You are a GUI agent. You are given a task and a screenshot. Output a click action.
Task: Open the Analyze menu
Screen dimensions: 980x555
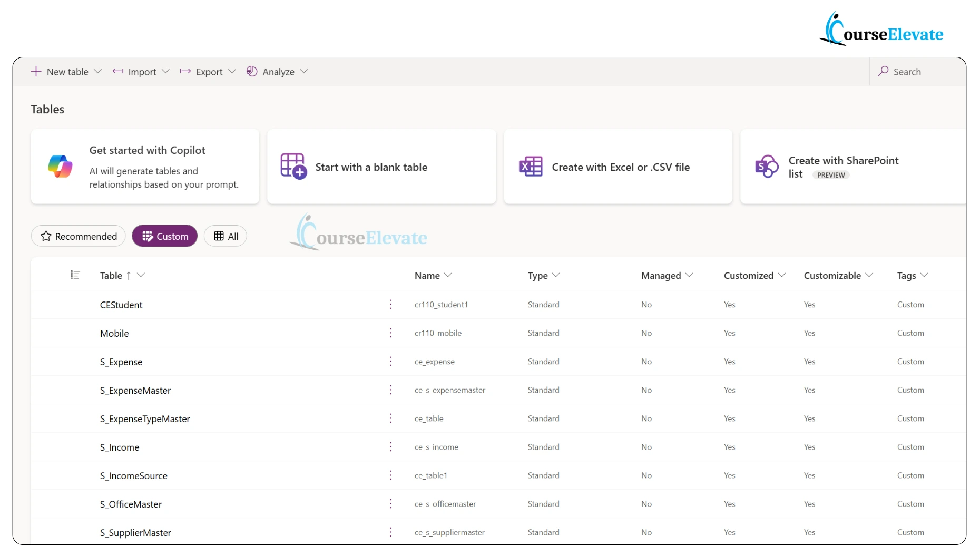(x=277, y=72)
